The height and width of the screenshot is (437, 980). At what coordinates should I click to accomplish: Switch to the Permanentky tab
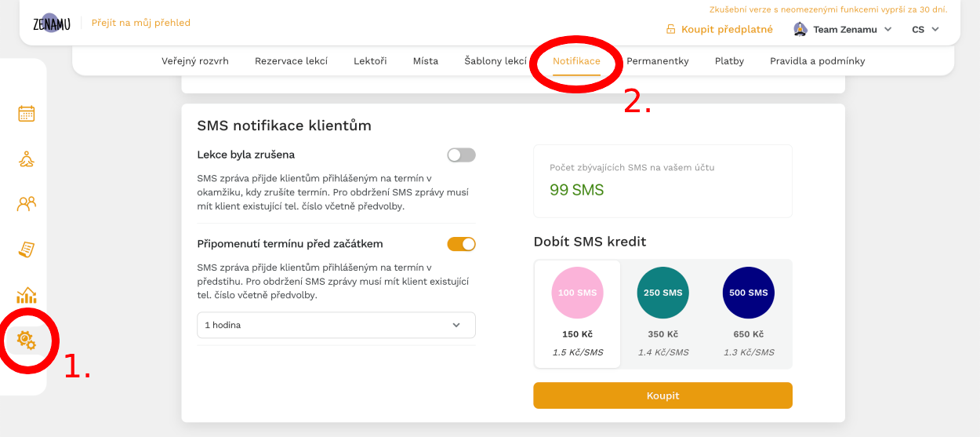(658, 60)
